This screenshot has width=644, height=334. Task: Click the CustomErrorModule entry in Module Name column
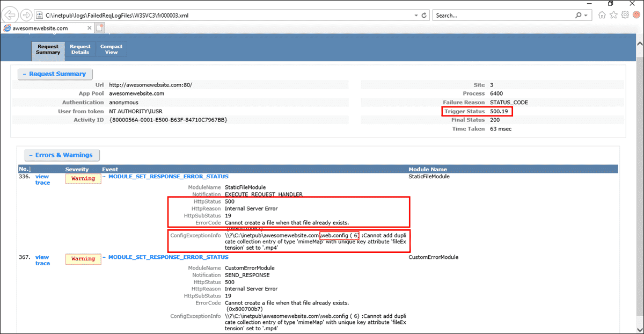pyautogui.click(x=434, y=257)
